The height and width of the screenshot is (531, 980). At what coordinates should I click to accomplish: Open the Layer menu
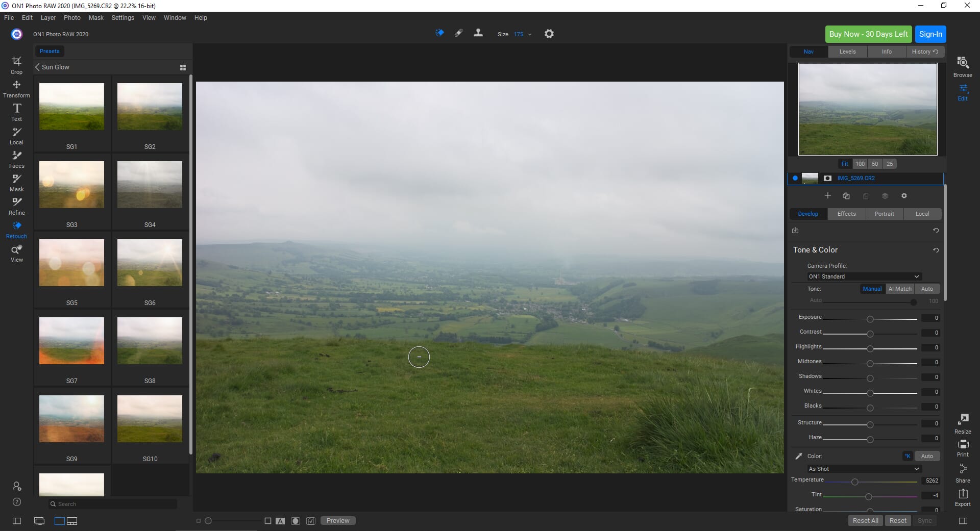[x=48, y=17]
